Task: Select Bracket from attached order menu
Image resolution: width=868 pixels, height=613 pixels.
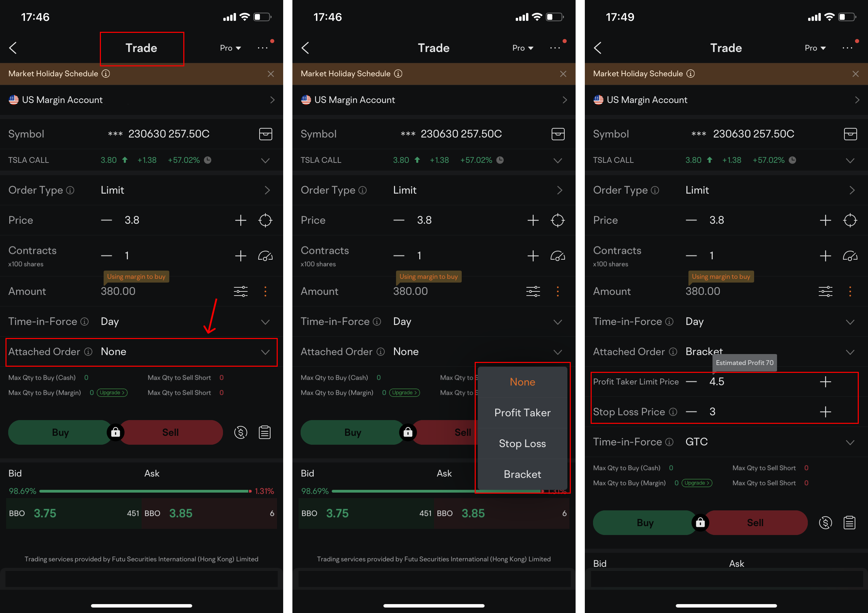Action: tap(522, 474)
